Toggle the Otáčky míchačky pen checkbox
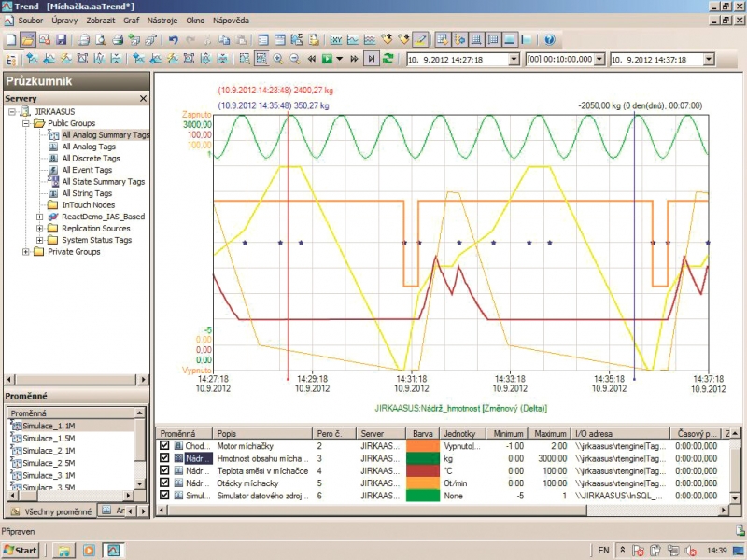 (165, 483)
